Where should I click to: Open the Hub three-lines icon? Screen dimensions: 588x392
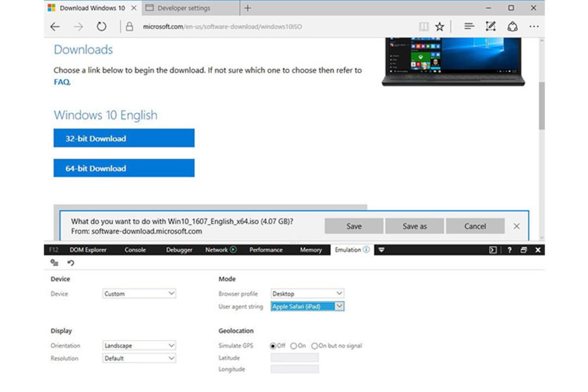[x=469, y=26]
